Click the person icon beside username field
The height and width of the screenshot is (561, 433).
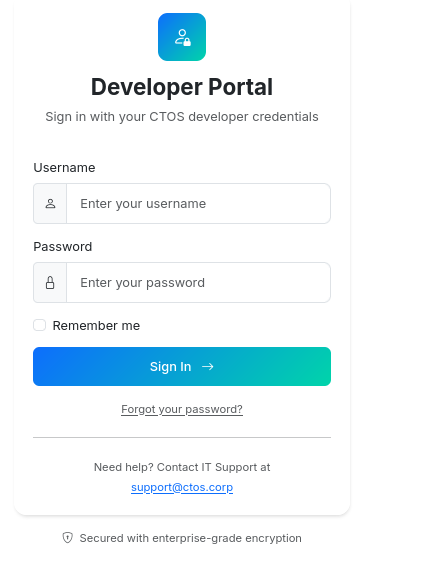coord(50,204)
